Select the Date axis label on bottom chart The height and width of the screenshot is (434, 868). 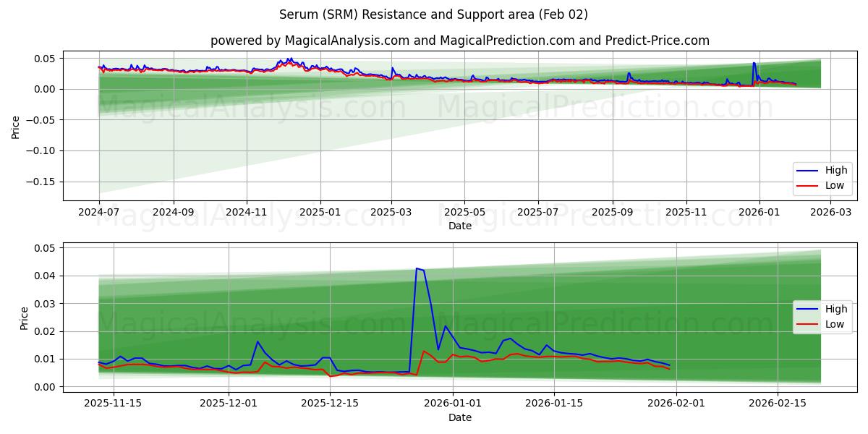pyautogui.click(x=459, y=417)
